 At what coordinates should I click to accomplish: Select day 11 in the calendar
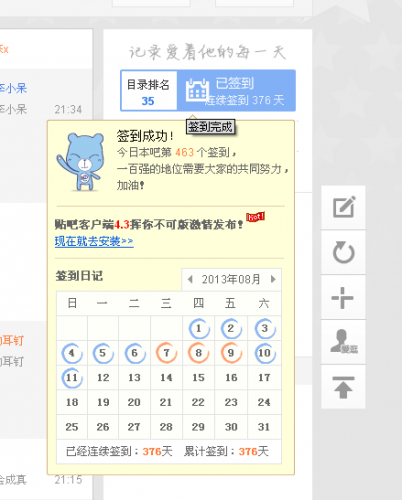[72, 378]
